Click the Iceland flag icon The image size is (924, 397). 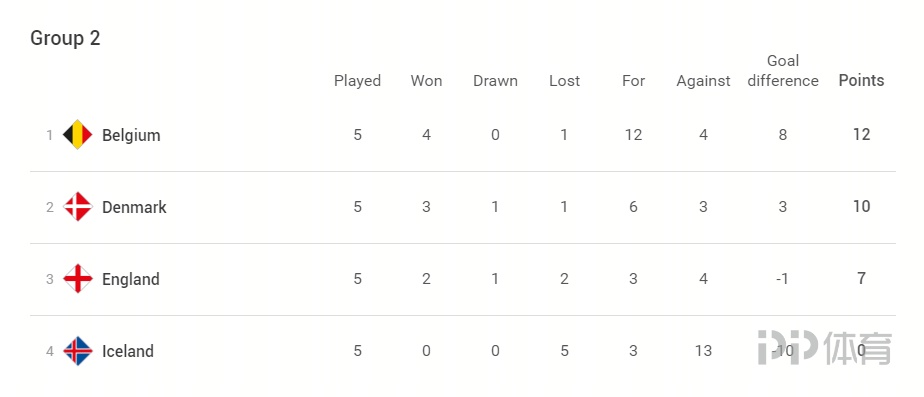pyautogui.click(x=78, y=351)
